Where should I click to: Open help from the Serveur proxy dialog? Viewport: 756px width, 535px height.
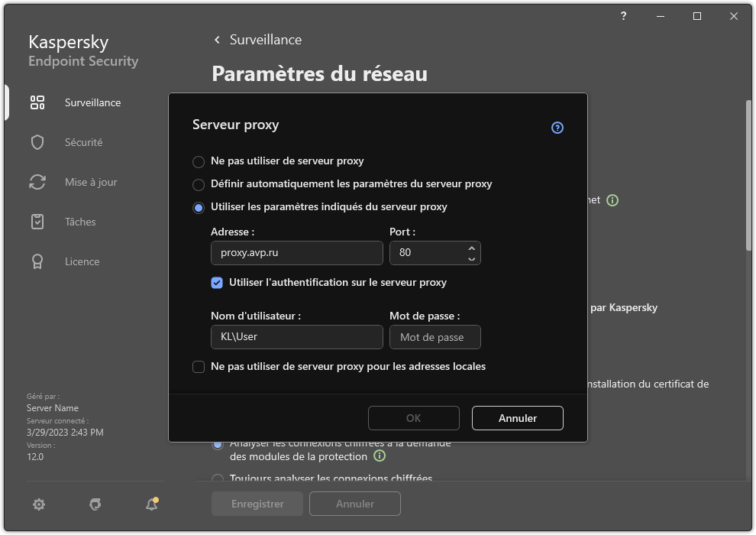tap(557, 128)
